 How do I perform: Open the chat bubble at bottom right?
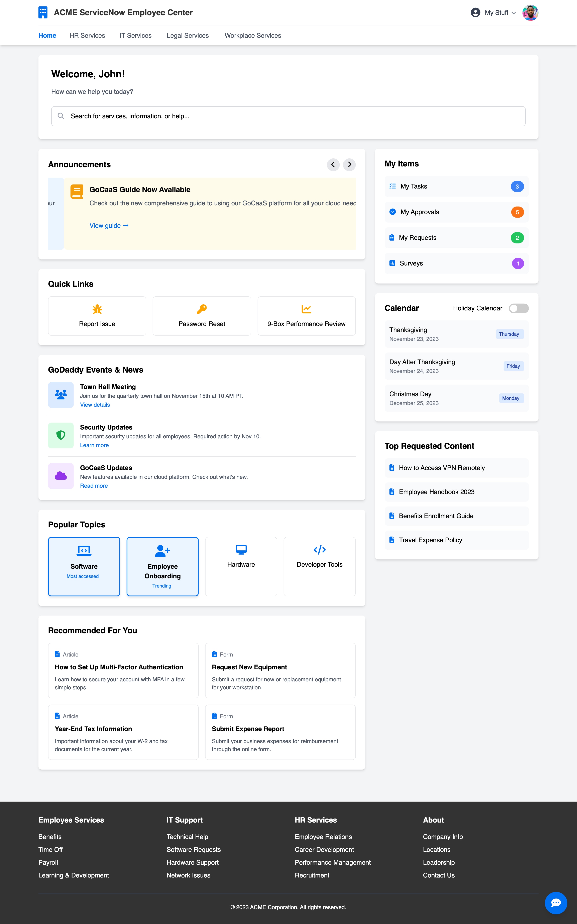coord(556,903)
